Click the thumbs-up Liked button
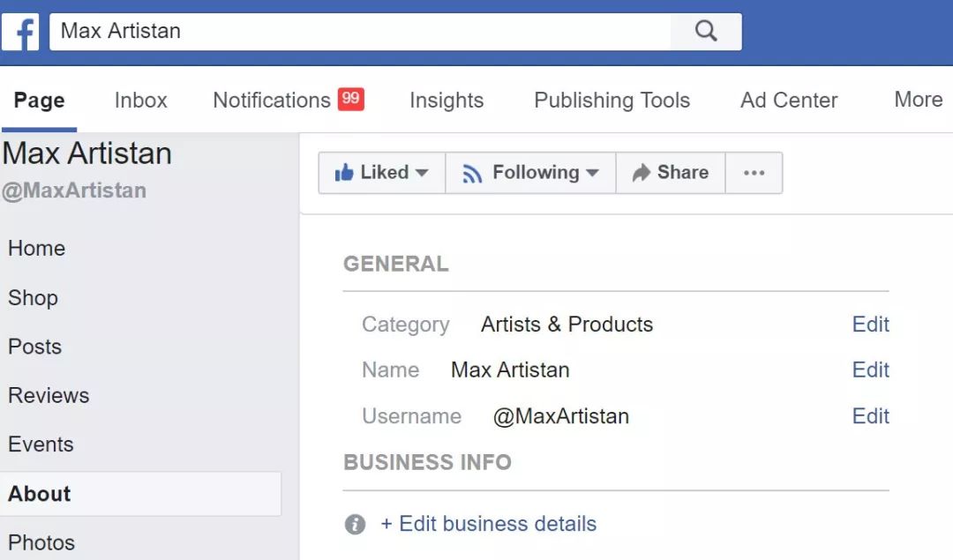Image resolution: width=953 pixels, height=560 pixels. click(381, 173)
